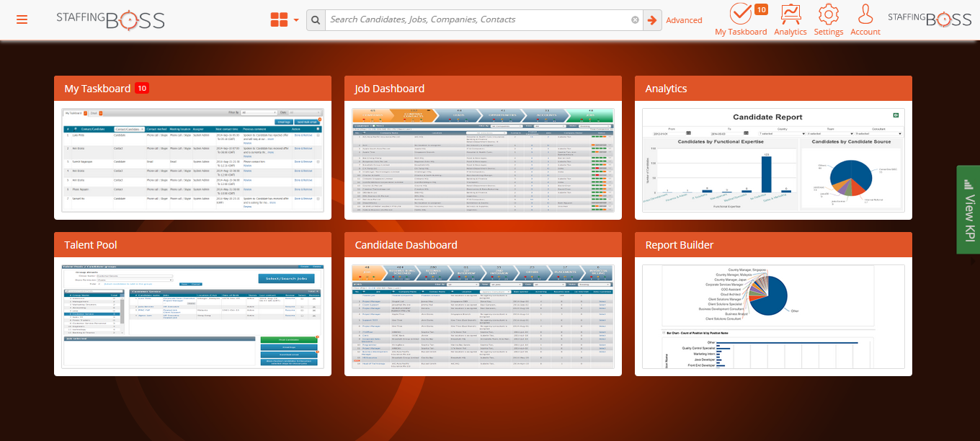The width and height of the screenshot is (980, 441).
Task: Open the hamburger menu
Action: 22,19
